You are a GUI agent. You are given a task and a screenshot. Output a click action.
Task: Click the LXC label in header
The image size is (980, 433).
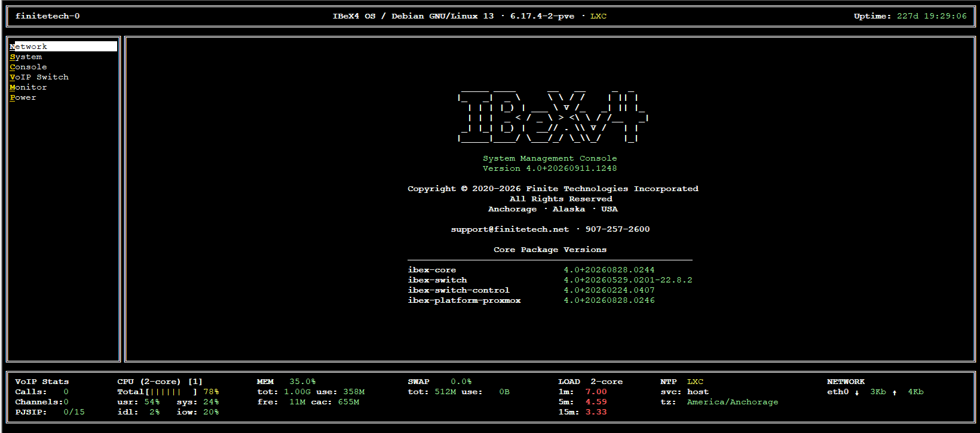coord(598,16)
